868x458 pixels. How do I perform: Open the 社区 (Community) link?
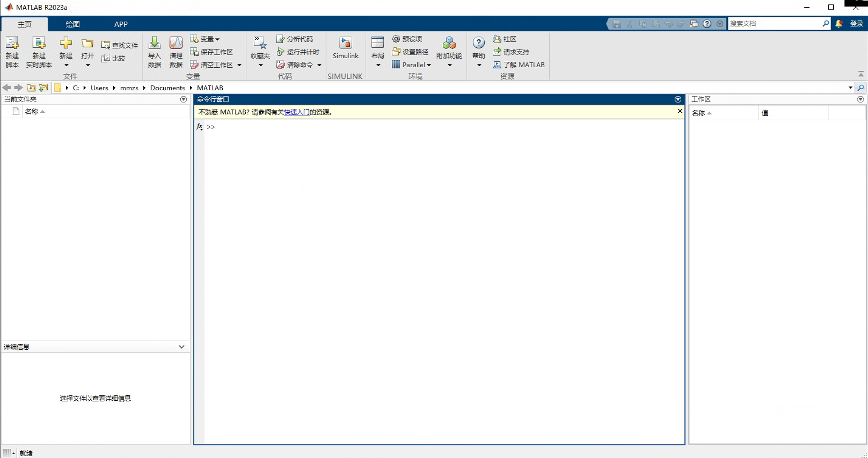pos(505,39)
